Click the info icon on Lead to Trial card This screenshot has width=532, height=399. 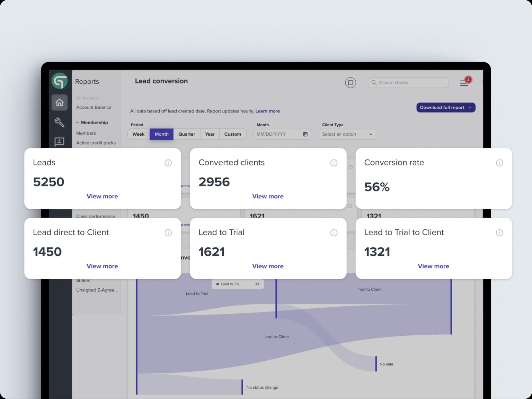[334, 233]
